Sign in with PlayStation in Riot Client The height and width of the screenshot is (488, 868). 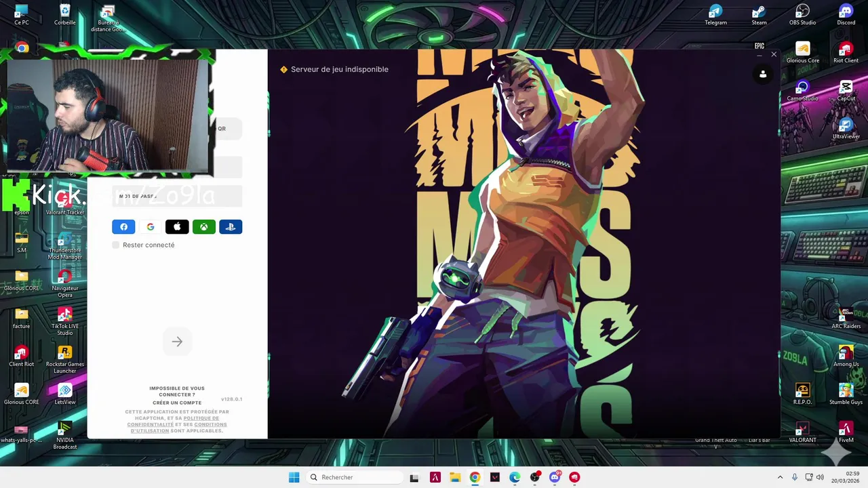pyautogui.click(x=231, y=227)
